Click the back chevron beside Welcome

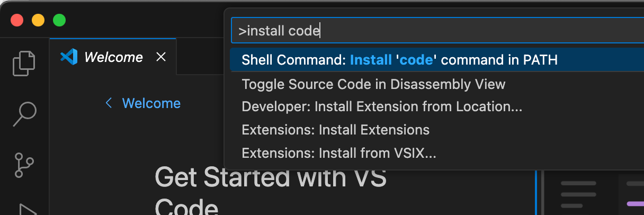(x=109, y=103)
